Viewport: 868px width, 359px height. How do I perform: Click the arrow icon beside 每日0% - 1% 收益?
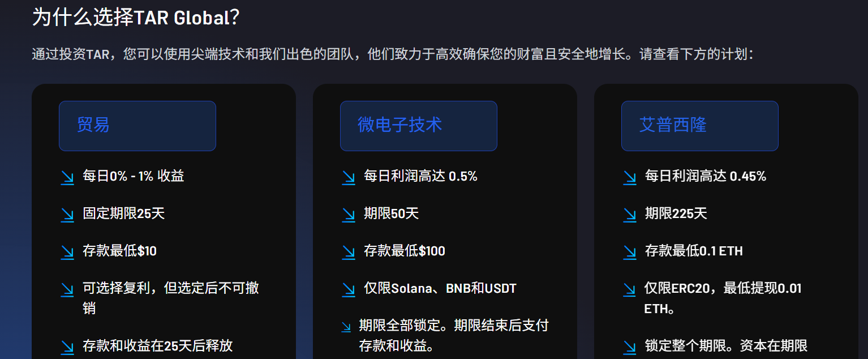pyautogui.click(x=67, y=178)
